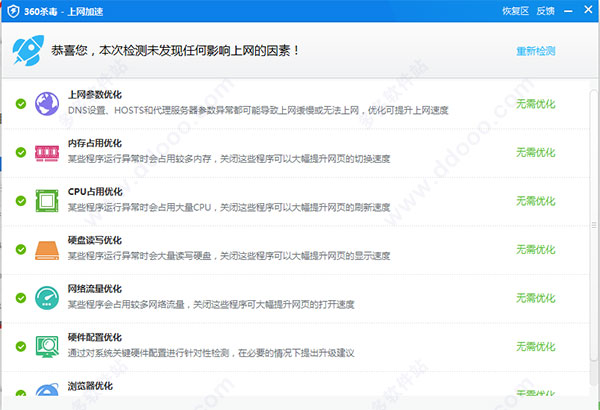This screenshot has width=600, height=410.
Task: Select the 硬盘读写优化 heading
Action: (95, 240)
